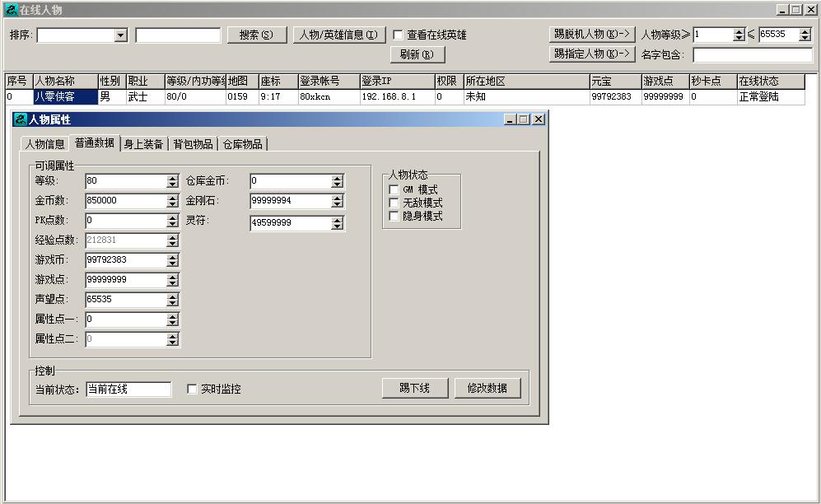Click the 刷新 button

tap(417, 55)
